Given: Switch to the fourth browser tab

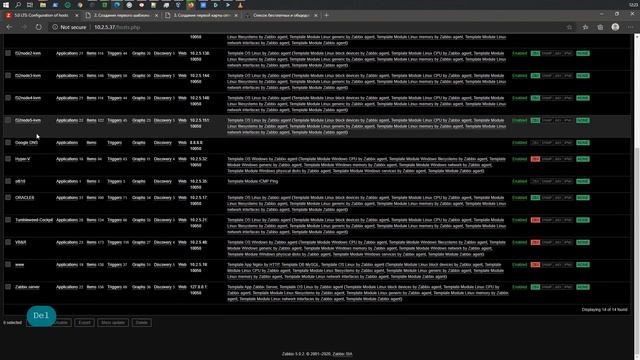Looking at the screenshot, I should click(x=281, y=15).
